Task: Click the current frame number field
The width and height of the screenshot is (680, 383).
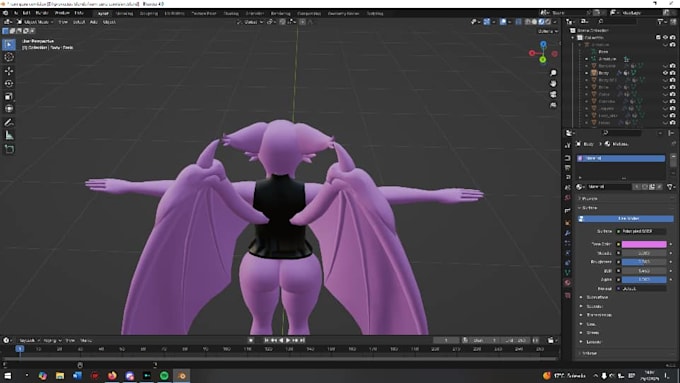Action: (x=446, y=340)
